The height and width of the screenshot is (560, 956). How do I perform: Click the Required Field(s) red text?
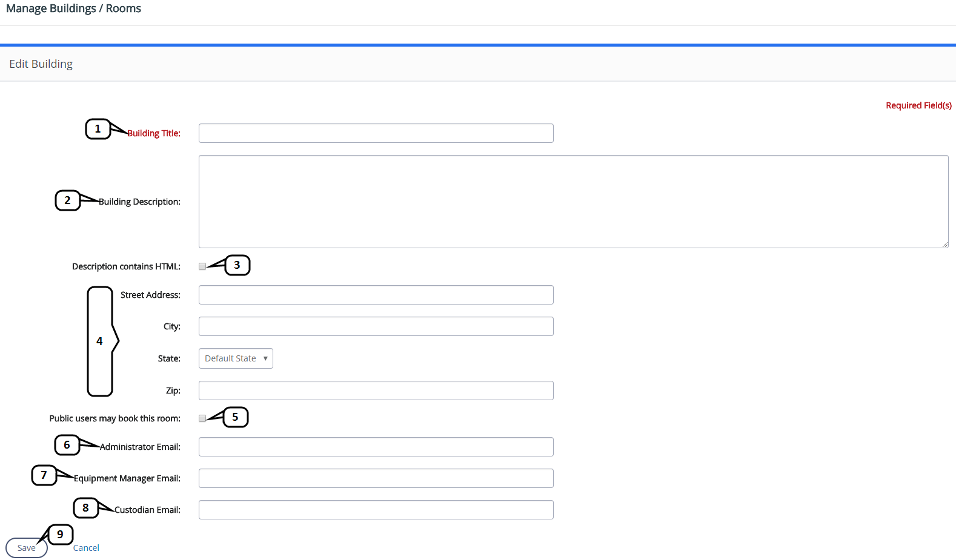click(918, 105)
